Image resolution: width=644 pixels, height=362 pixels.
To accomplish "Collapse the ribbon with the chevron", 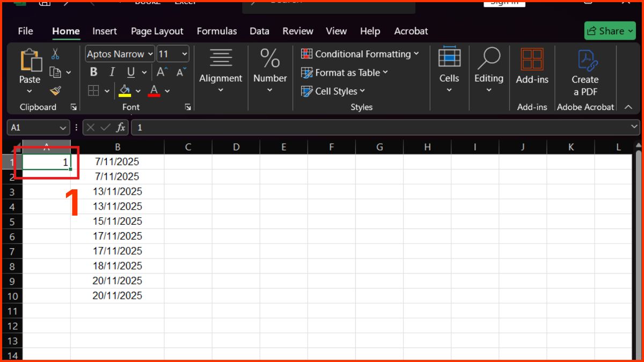I will click(x=628, y=107).
